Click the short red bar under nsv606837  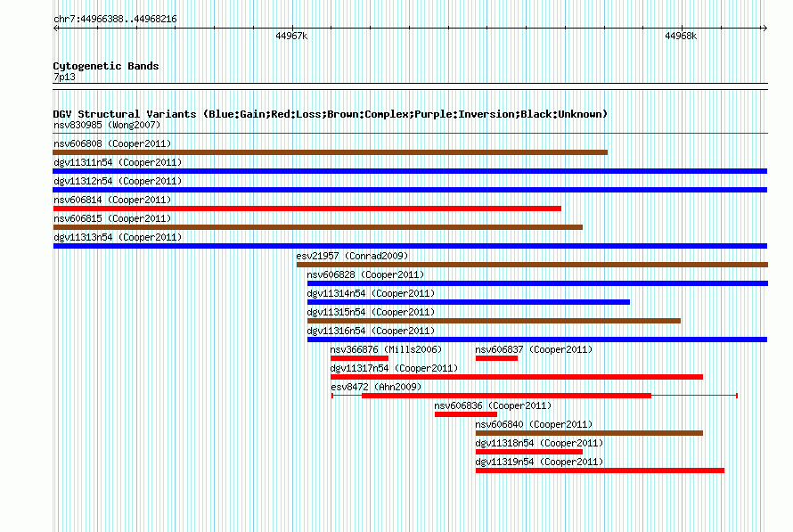point(496,358)
